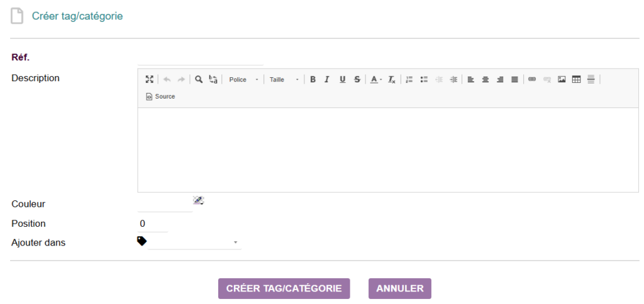Open the Couleur color picker icon

[198, 200]
